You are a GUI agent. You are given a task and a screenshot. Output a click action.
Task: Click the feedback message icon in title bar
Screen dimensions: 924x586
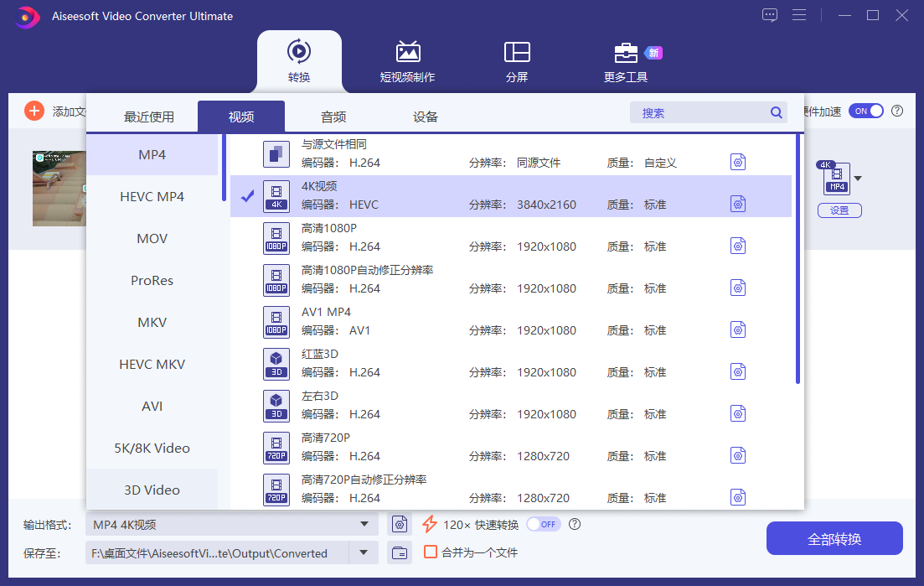point(770,15)
